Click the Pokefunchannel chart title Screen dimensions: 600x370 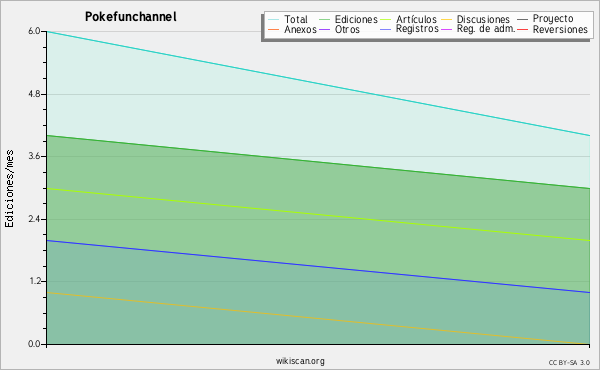tap(131, 17)
